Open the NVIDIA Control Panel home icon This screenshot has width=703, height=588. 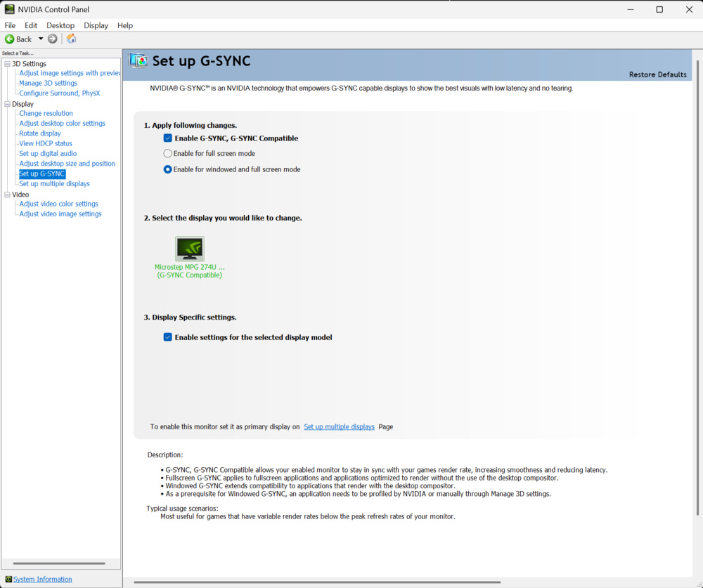click(70, 39)
